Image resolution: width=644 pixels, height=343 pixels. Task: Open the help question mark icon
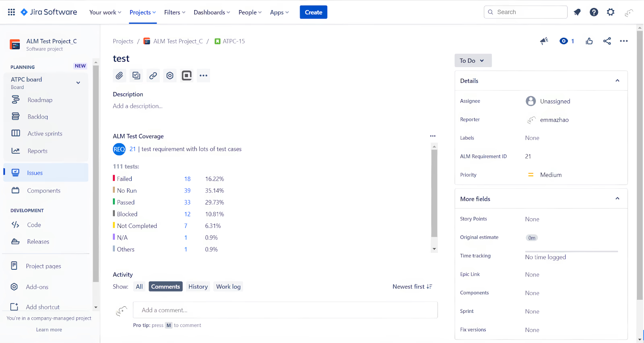[594, 12]
